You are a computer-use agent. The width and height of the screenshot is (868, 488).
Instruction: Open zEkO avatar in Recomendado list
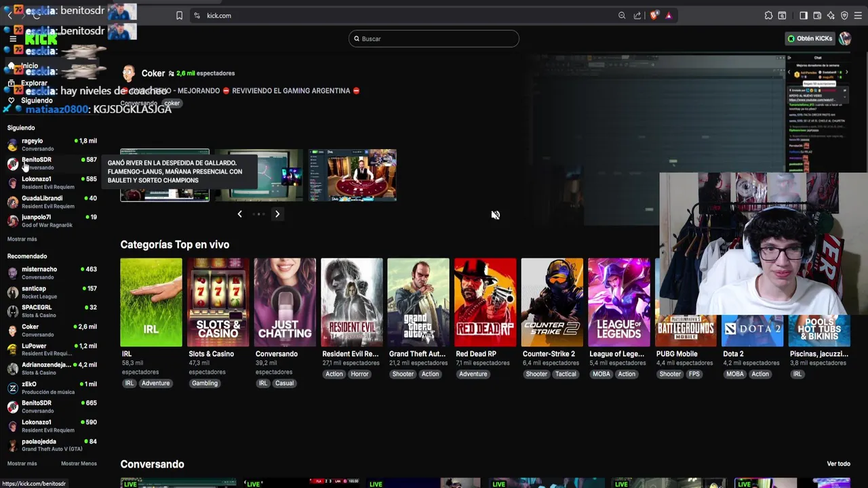click(x=12, y=388)
